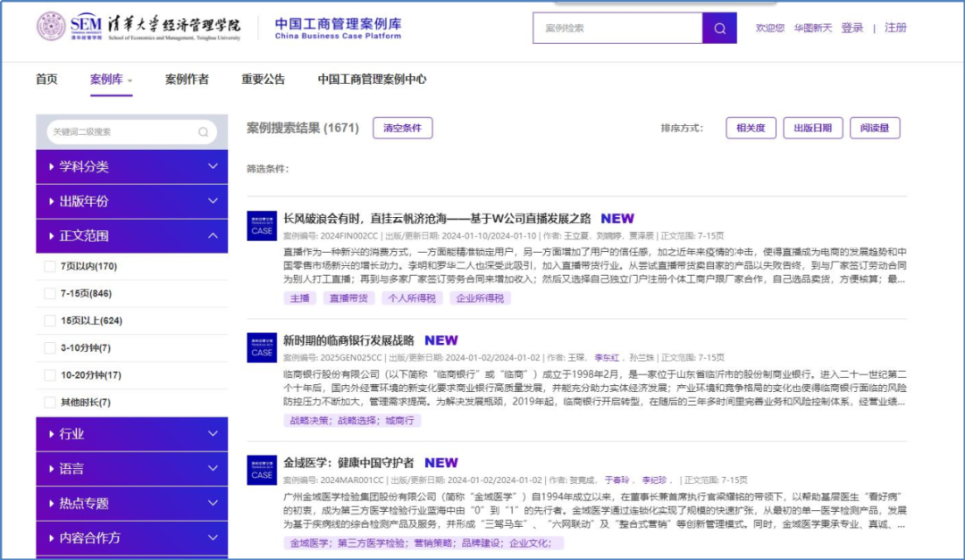Go to the 案例作者 menu item
Viewport: 965px width, 560px height.
187,79
